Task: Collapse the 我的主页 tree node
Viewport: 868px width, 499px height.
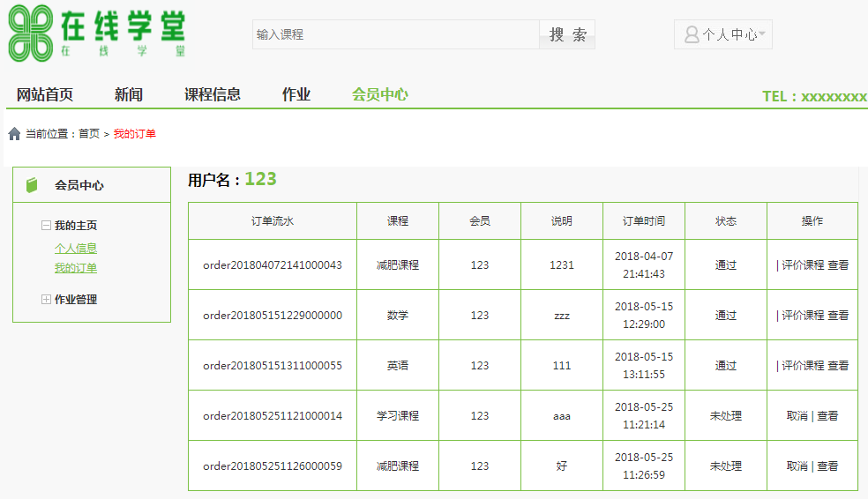Action: pos(46,225)
